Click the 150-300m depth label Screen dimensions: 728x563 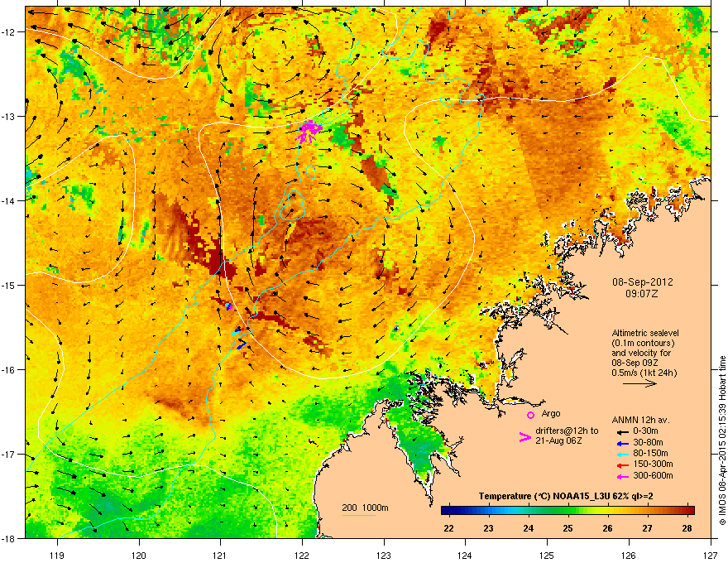[x=653, y=464]
